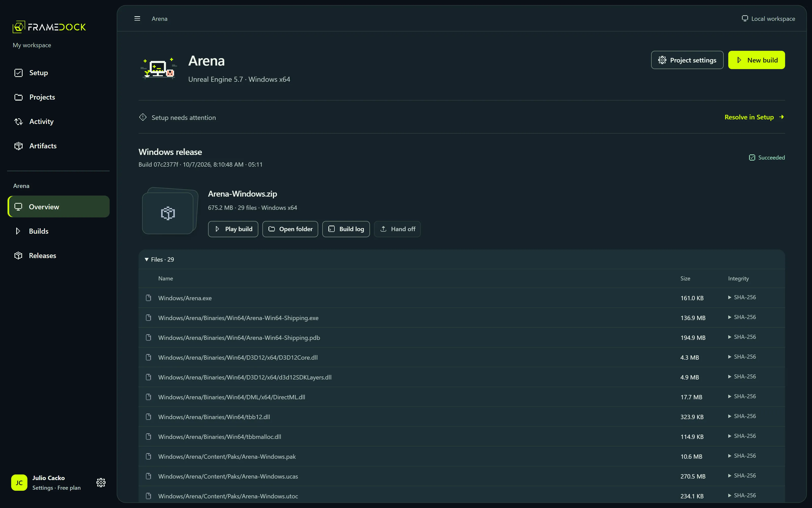812x508 pixels.
Task: Collapse the Files · 29 list
Action: (x=159, y=259)
